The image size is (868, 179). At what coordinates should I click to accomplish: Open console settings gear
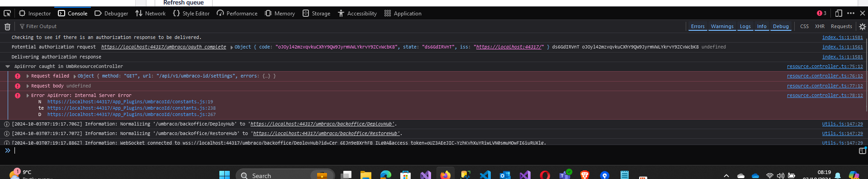863,27
